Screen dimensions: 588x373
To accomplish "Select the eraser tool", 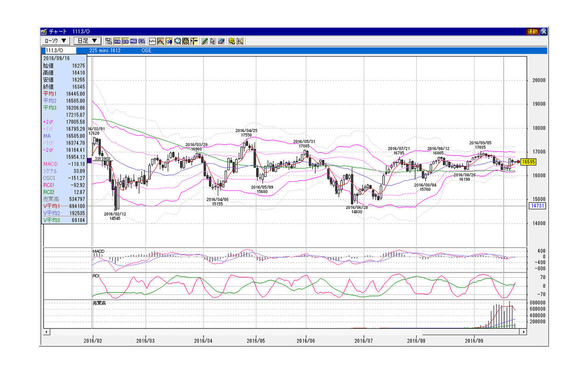I will [x=221, y=41].
